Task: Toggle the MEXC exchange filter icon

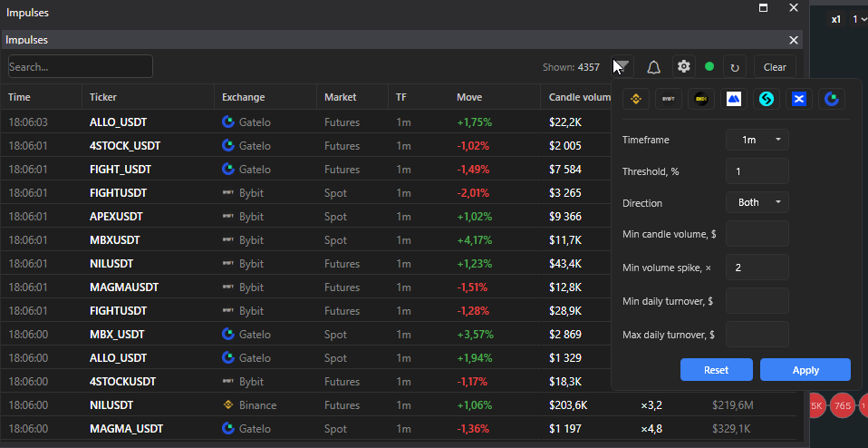Action: tap(734, 99)
